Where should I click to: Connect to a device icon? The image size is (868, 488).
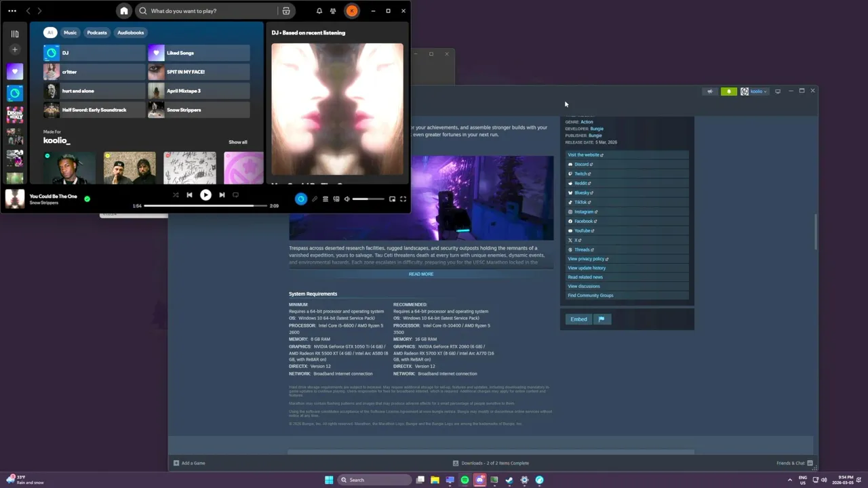(336, 199)
